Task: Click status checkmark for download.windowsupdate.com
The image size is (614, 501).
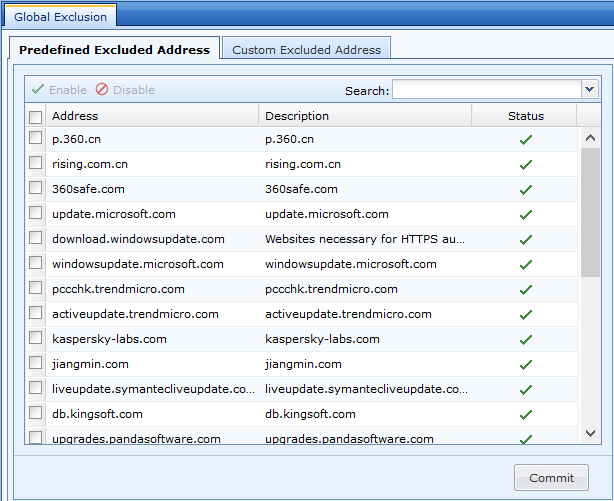Action: pyautogui.click(x=526, y=239)
